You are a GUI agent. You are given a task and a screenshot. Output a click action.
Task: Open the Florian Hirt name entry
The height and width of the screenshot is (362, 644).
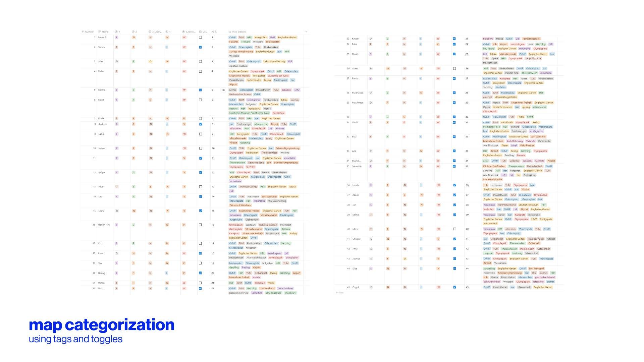[x=104, y=225]
